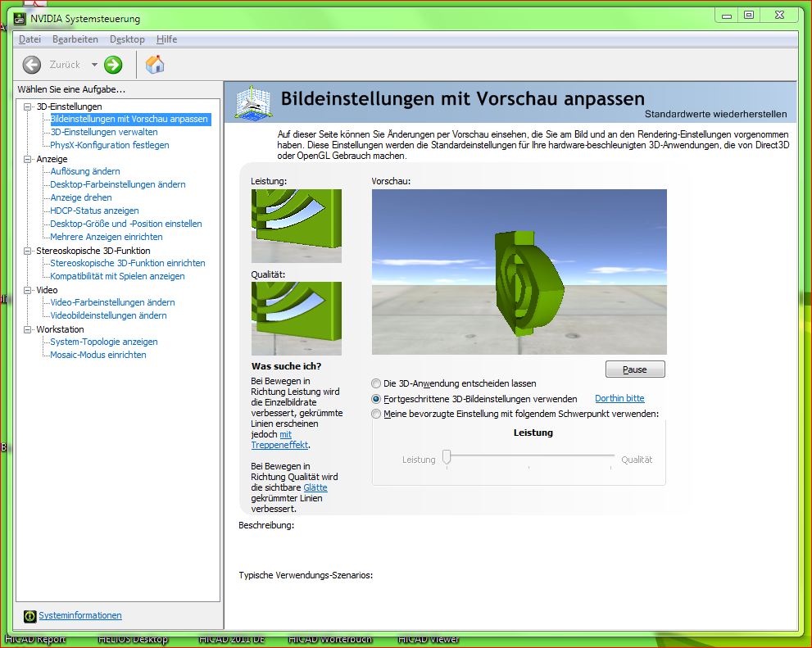Minimize the NVIDIA Systemsteuerung window

[x=727, y=16]
